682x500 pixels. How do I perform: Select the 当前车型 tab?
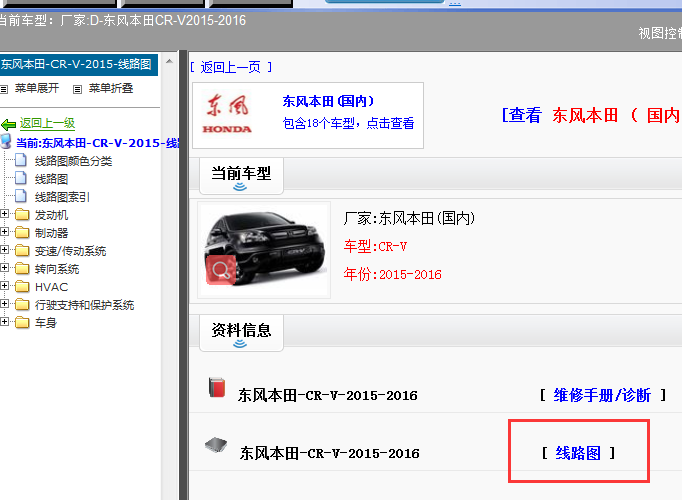coord(241,176)
